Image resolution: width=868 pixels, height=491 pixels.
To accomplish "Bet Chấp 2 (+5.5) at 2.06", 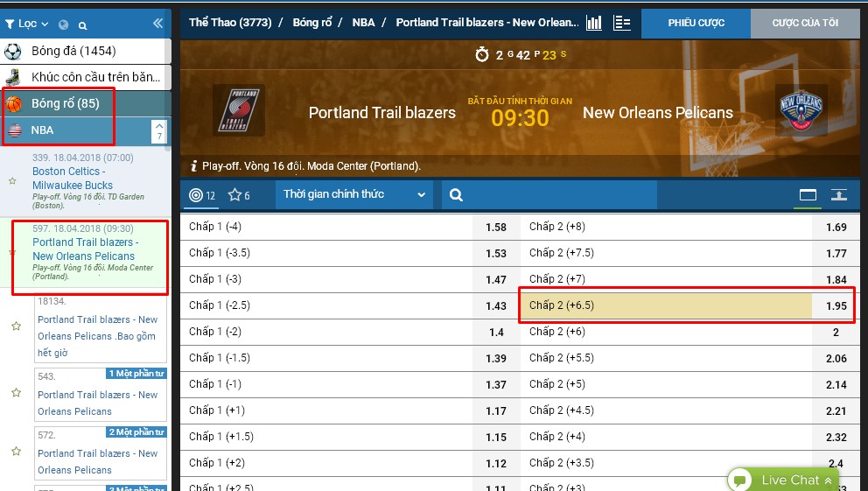I will 690,358.
